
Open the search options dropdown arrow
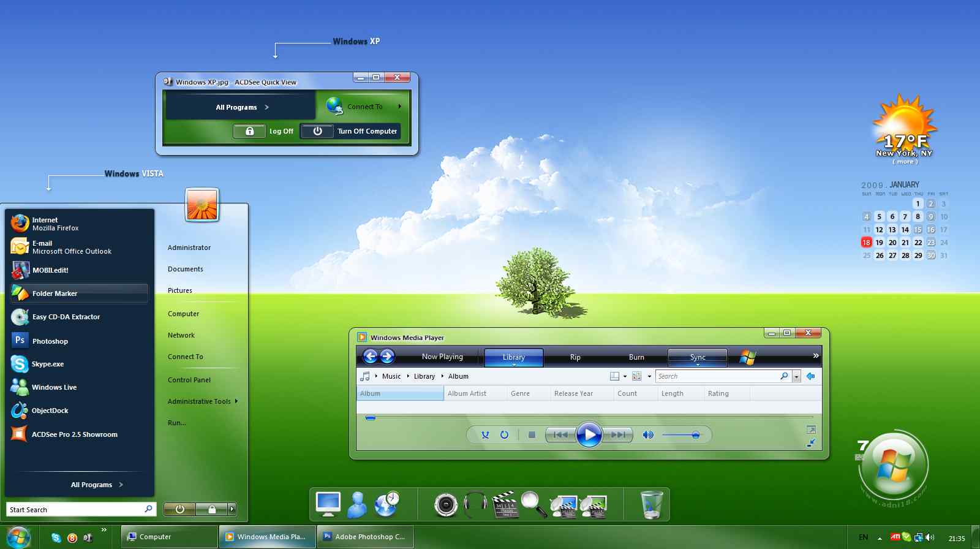pyautogui.click(x=796, y=376)
